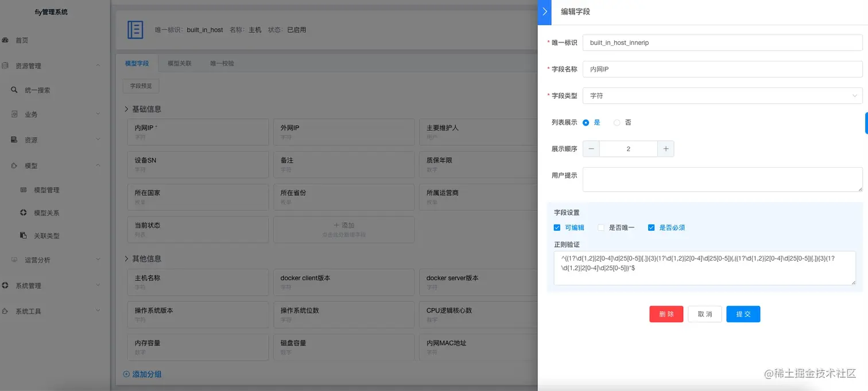Open the 当前状态 field card
This screenshot has width=868, height=391.
[x=198, y=229]
